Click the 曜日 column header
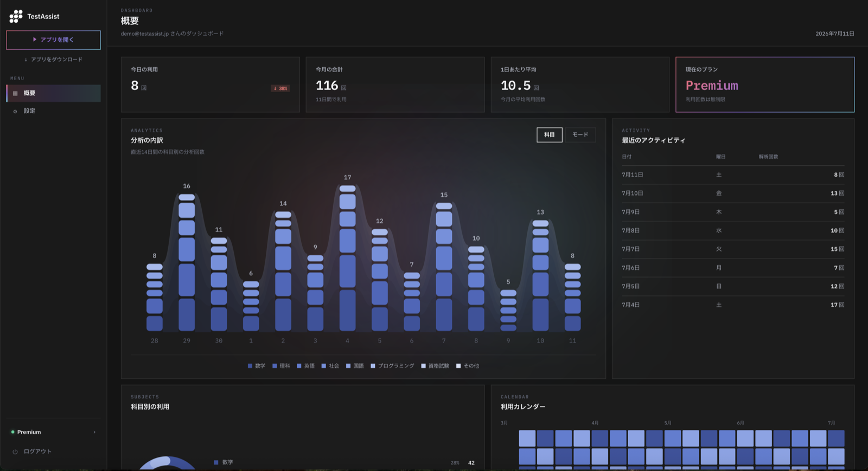The height and width of the screenshot is (471, 868). [x=720, y=157]
